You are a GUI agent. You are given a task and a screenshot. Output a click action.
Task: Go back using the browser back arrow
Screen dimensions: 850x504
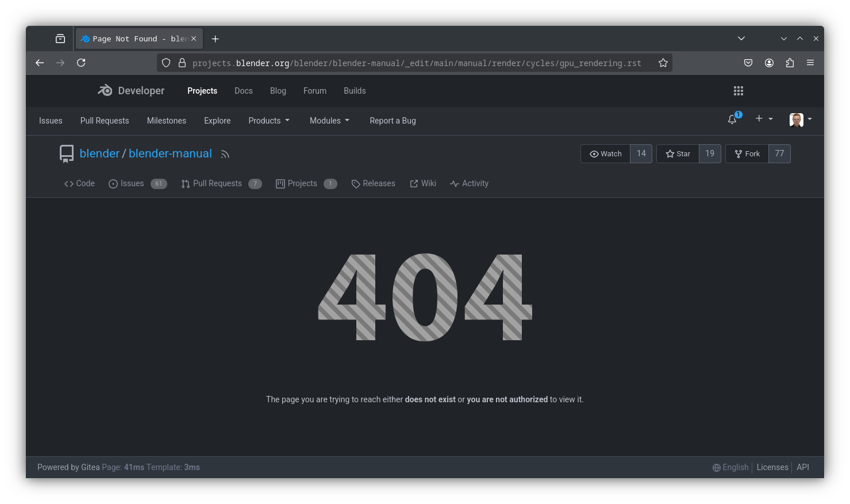point(40,63)
